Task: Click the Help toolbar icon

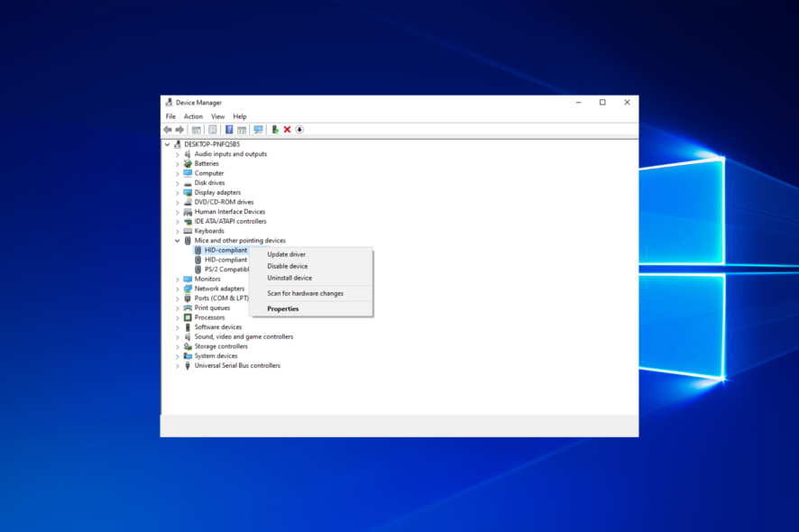Action: tap(229, 129)
